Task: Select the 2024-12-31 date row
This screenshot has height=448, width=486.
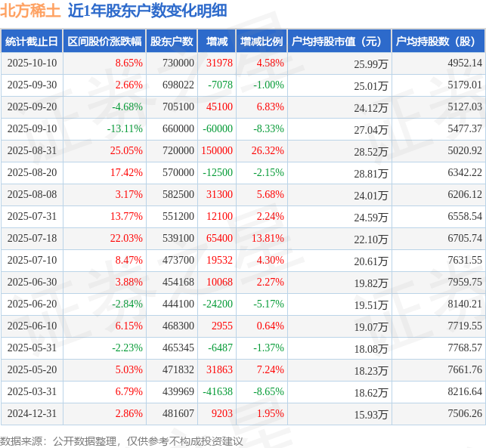Action: tap(243, 413)
